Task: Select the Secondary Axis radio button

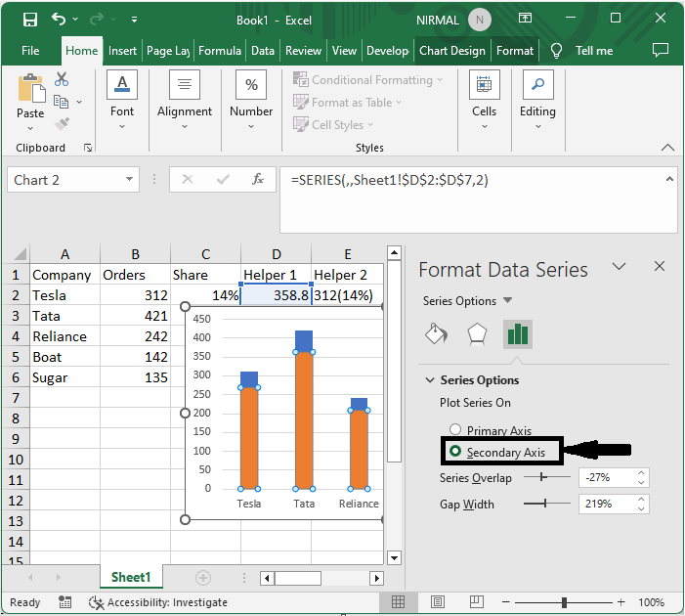Action: [455, 452]
